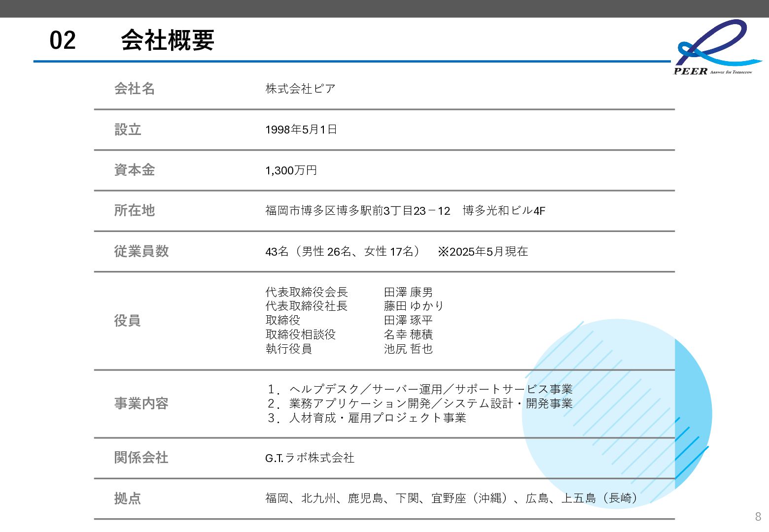This screenshot has height=532, width=769.
Task: Click the date 1998年5月1日
Action: (301, 130)
